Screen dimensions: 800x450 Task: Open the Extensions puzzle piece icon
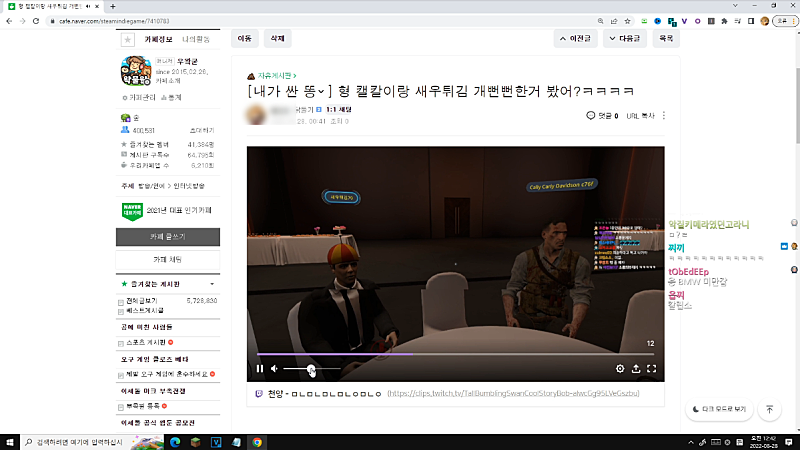(x=724, y=21)
